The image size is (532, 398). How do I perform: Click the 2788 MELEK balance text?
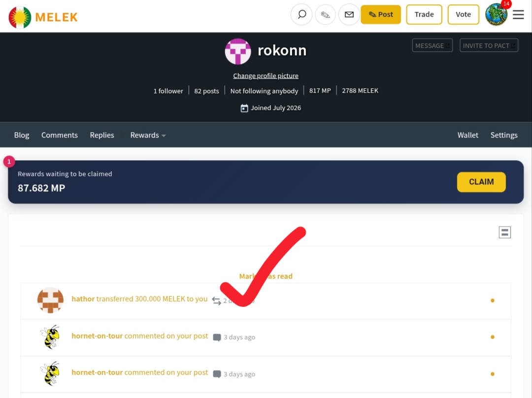(360, 91)
